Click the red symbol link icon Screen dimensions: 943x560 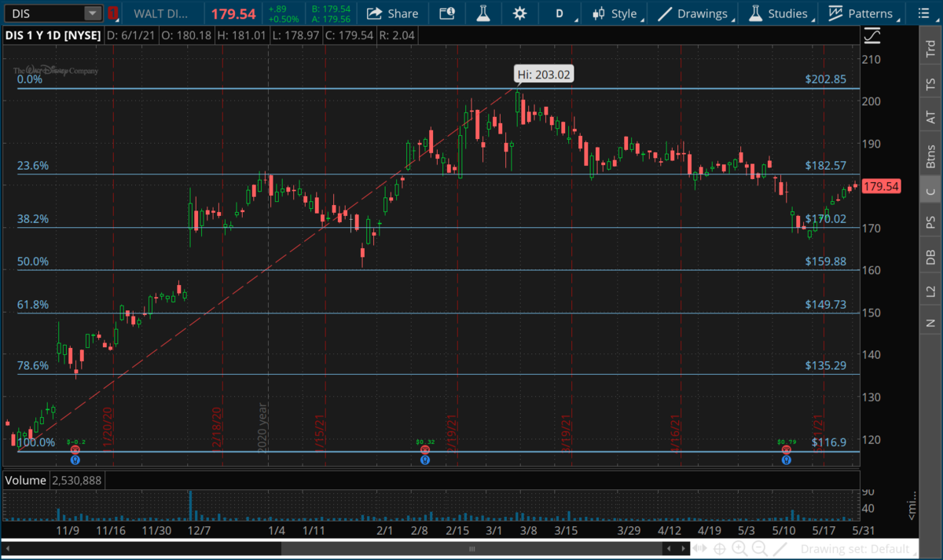point(114,13)
